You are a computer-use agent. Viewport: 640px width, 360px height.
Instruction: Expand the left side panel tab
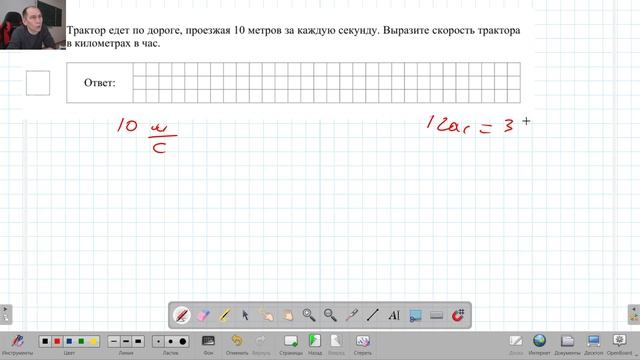click(5, 314)
